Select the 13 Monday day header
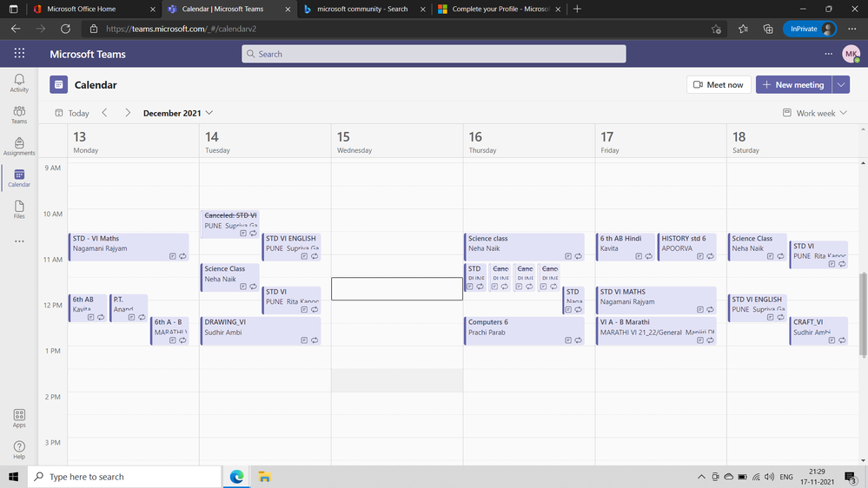The width and height of the screenshot is (868, 488). pyautogui.click(x=133, y=142)
